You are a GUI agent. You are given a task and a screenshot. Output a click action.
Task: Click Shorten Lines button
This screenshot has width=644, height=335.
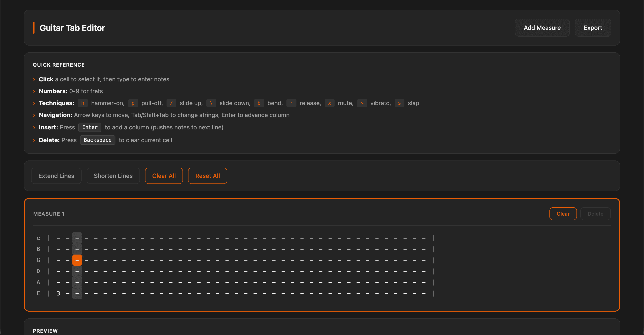(113, 176)
